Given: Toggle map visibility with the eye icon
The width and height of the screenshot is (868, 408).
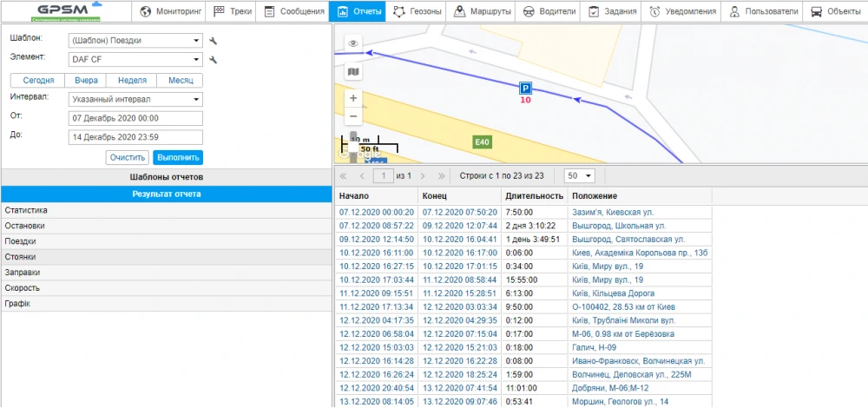Looking at the screenshot, I should [352, 43].
